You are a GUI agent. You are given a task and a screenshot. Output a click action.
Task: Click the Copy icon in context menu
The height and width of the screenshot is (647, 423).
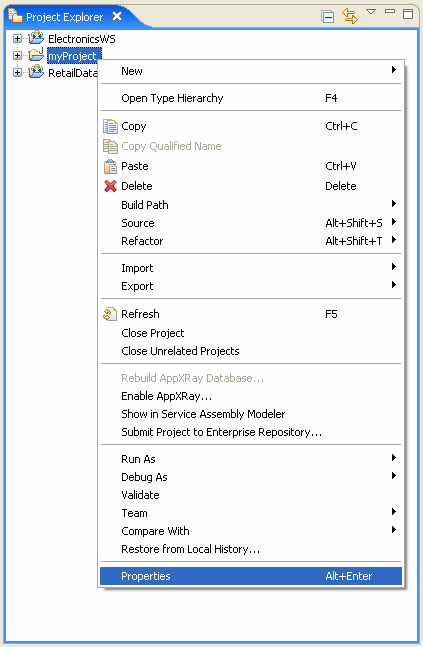tap(110, 126)
